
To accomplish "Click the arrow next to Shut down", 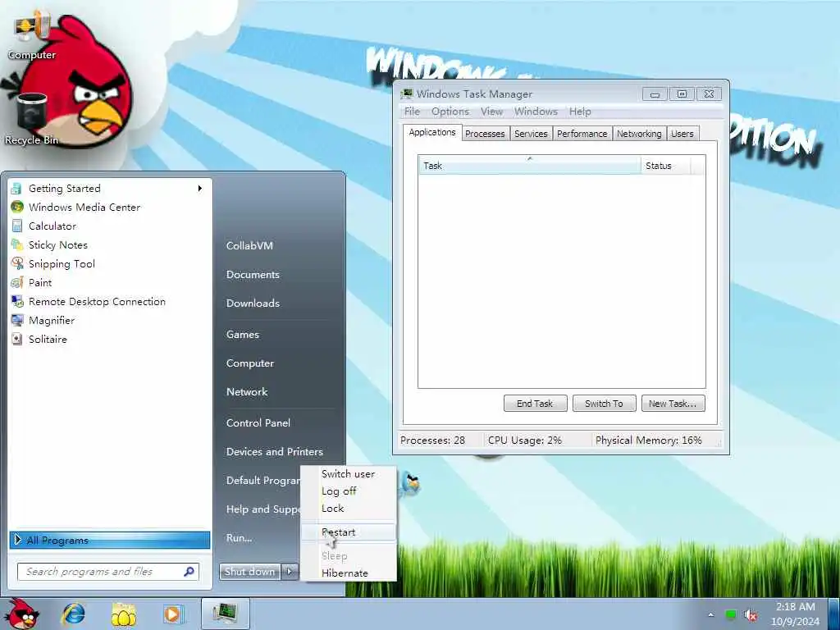I will (290, 572).
